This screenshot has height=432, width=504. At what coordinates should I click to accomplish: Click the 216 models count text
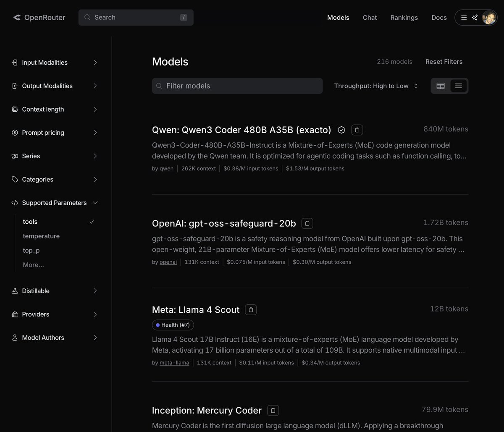click(x=394, y=62)
